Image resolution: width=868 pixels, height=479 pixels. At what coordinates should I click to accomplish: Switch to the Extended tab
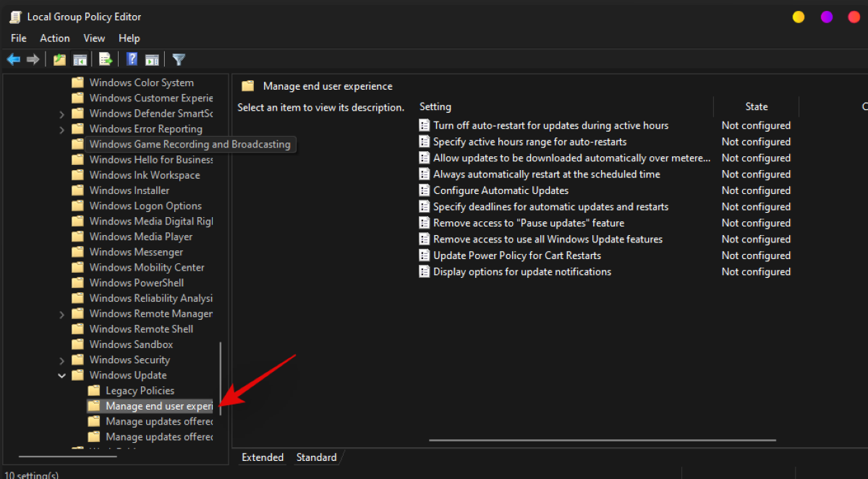263,457
